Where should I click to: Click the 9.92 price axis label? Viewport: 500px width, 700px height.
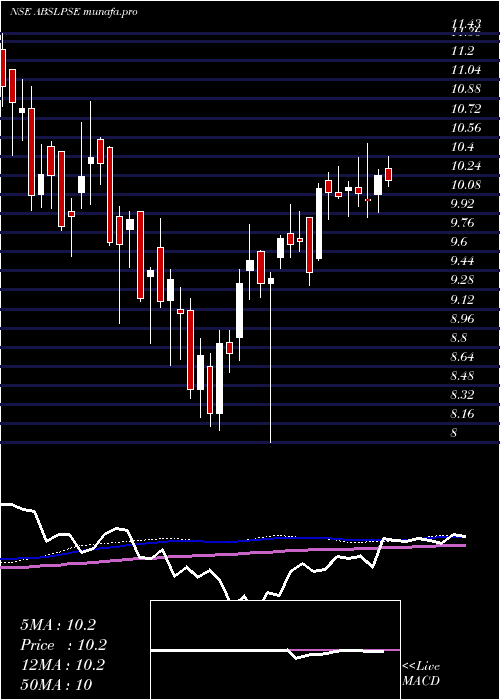pos(463,204)
